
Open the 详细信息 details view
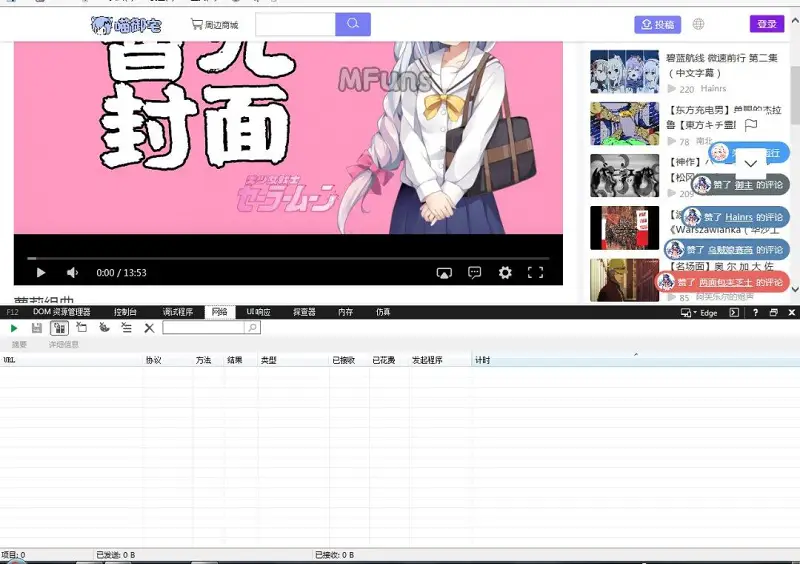[64, 345]
